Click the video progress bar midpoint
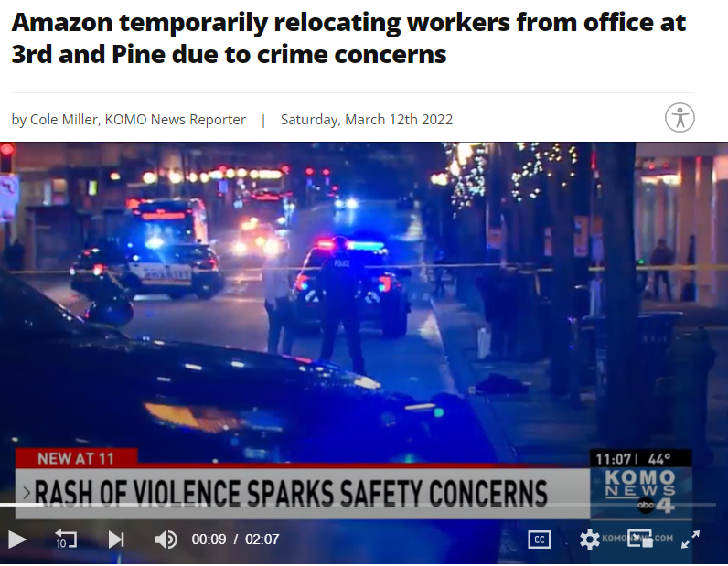The image size is (728, 566). pos(358,504)
